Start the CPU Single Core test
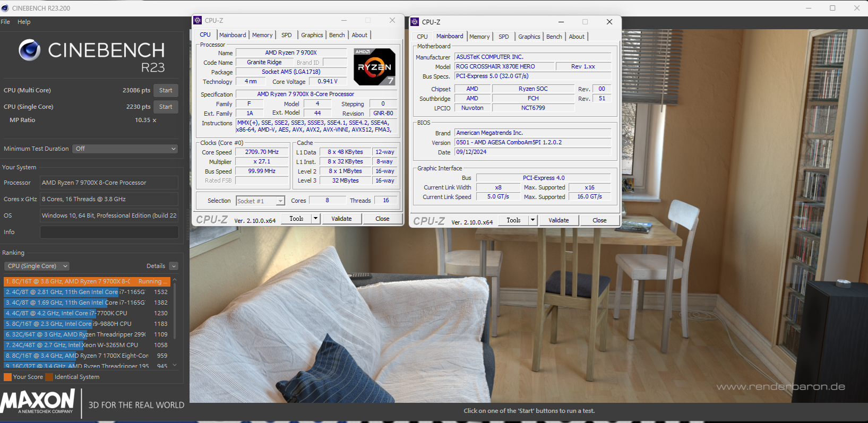Viewport: 868px width, 423px height. [166, 107]
